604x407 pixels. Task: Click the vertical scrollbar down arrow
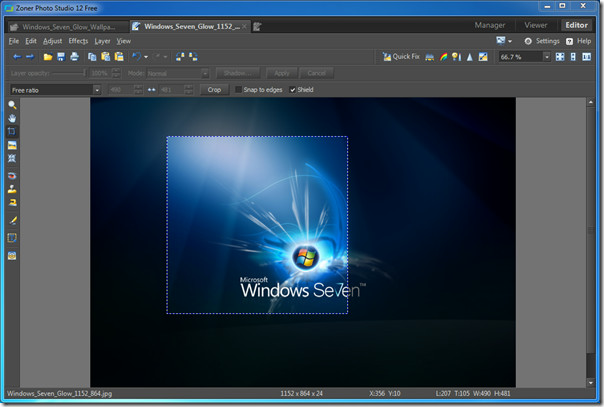click(591, 383)
